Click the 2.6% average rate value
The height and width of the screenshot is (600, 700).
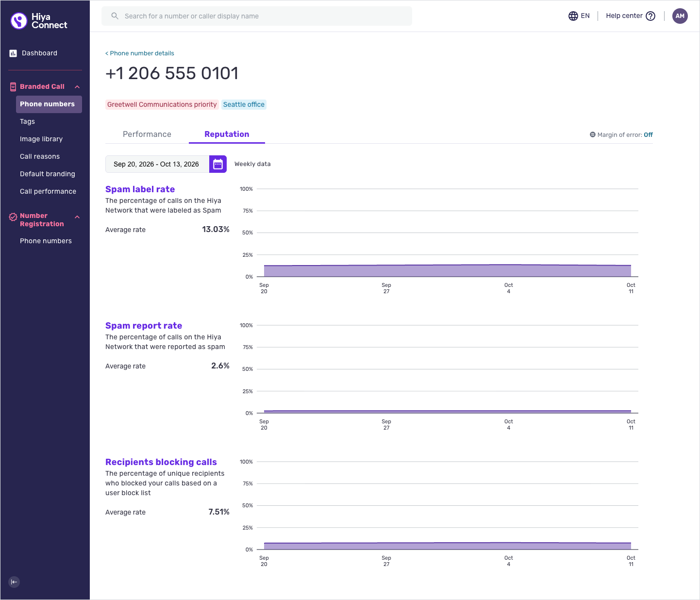[220, 366]
